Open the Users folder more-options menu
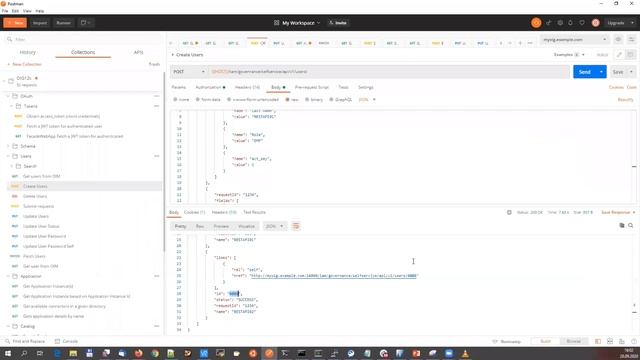The image size is (640, 360). click(156, 156)
